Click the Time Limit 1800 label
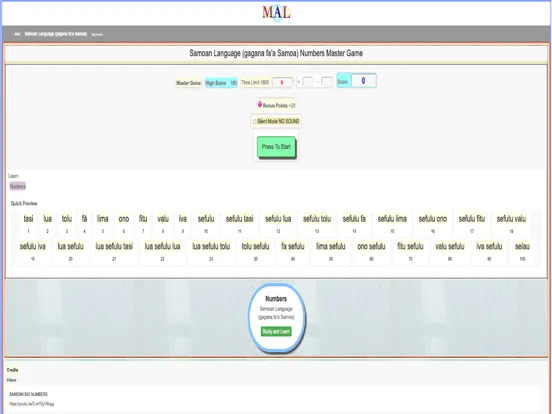552x414 pixels. [x=255, y=82]
